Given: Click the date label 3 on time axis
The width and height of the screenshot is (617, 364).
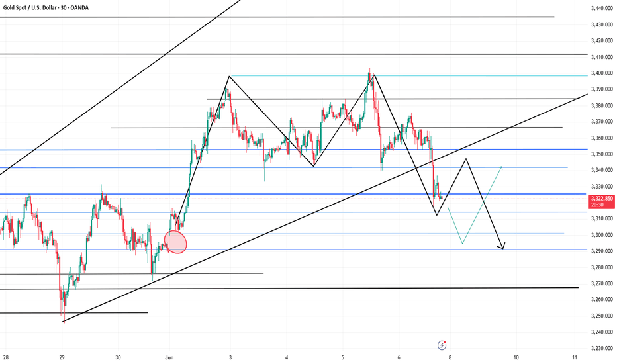Looking at the screenshot, I should 230,357.
